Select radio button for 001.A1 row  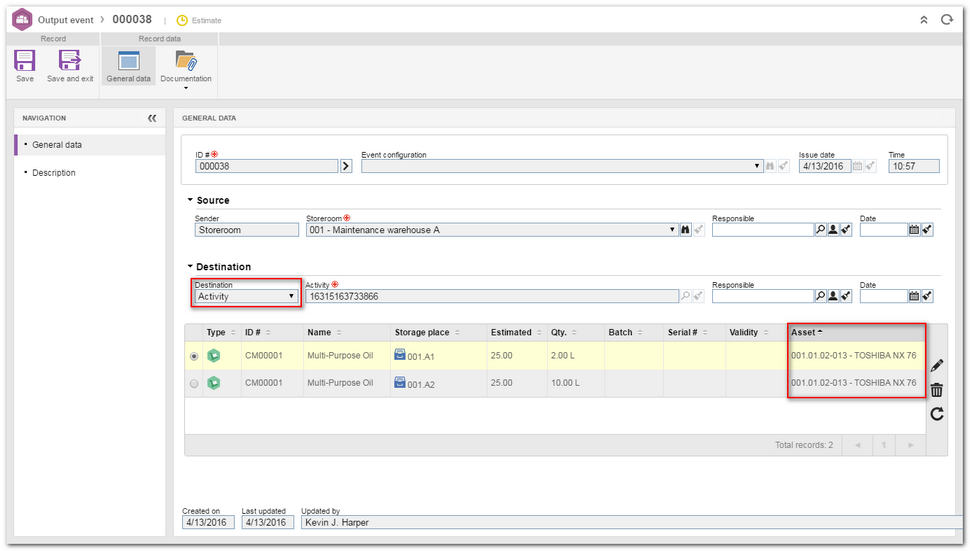pyautogui.click(x=194, y=356)
